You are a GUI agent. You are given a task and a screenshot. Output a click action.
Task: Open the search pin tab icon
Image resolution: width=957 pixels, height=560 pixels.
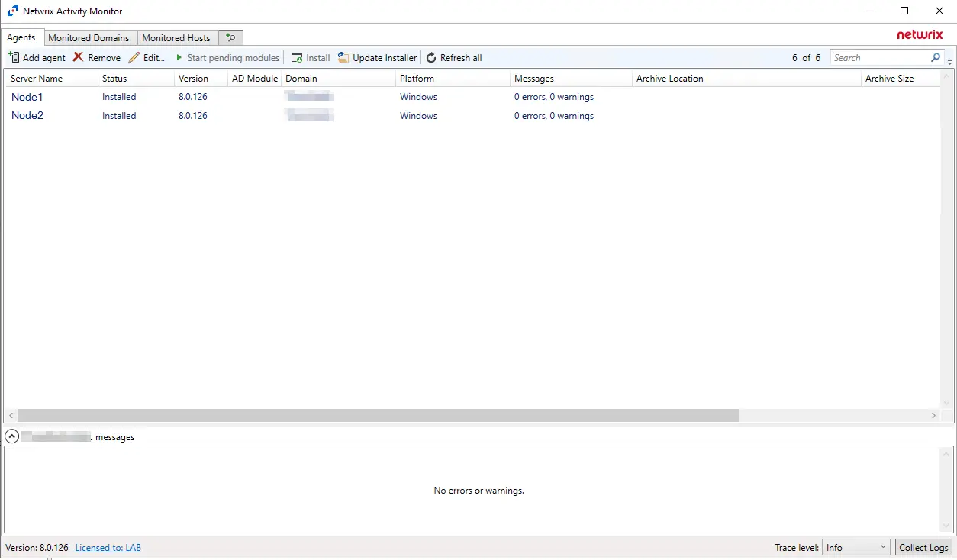[230, 37]
